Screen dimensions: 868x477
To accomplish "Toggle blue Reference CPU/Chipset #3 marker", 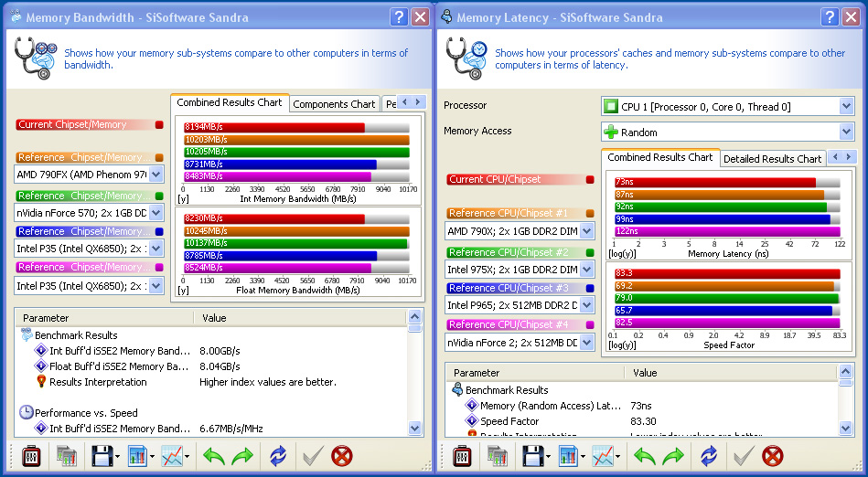I will click(x=590, y=289).
